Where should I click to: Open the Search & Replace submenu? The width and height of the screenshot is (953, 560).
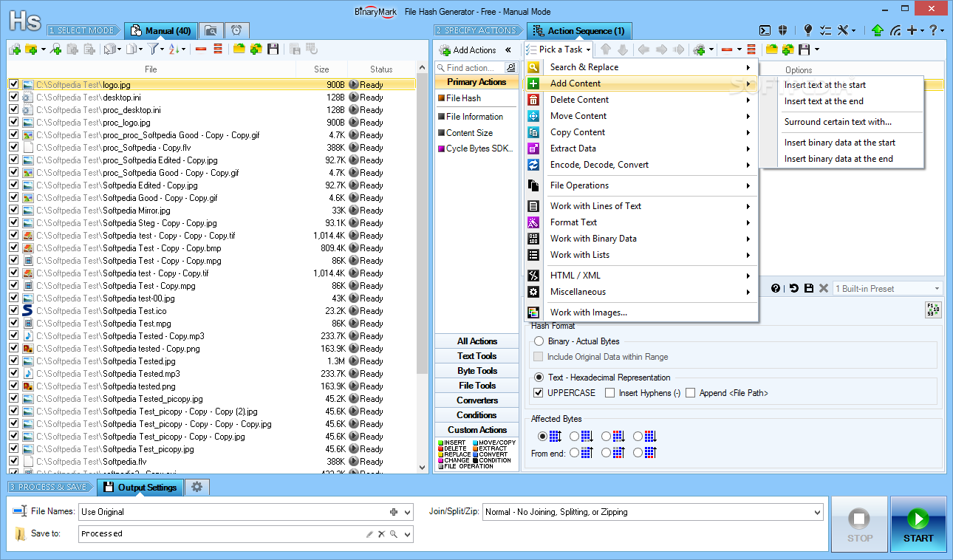click(x=641, y=67)
